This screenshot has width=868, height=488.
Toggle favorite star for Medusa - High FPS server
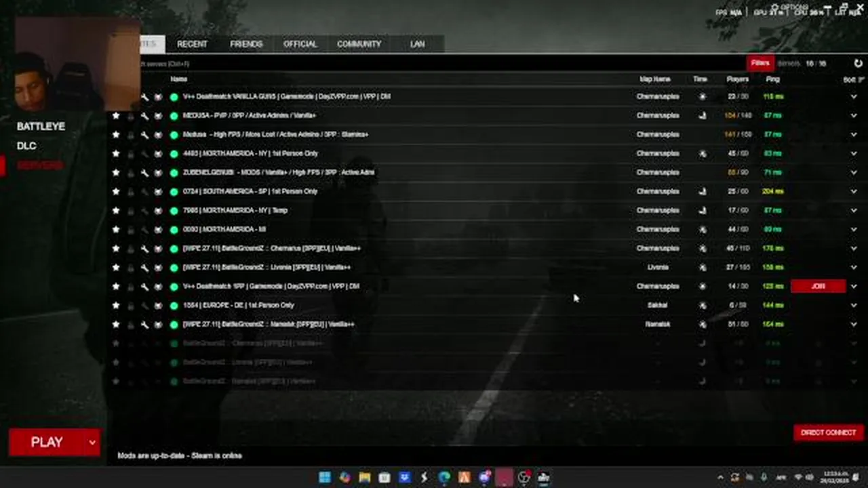click(x=116, y=135)
